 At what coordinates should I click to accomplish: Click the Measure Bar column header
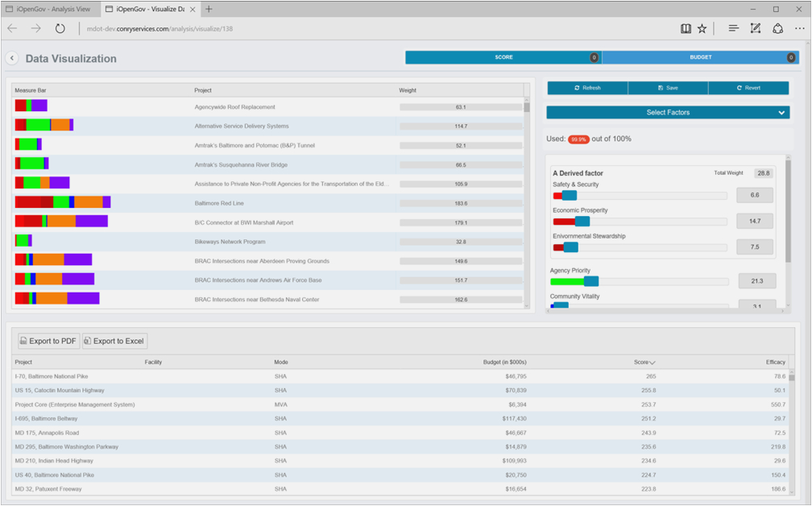31,90
